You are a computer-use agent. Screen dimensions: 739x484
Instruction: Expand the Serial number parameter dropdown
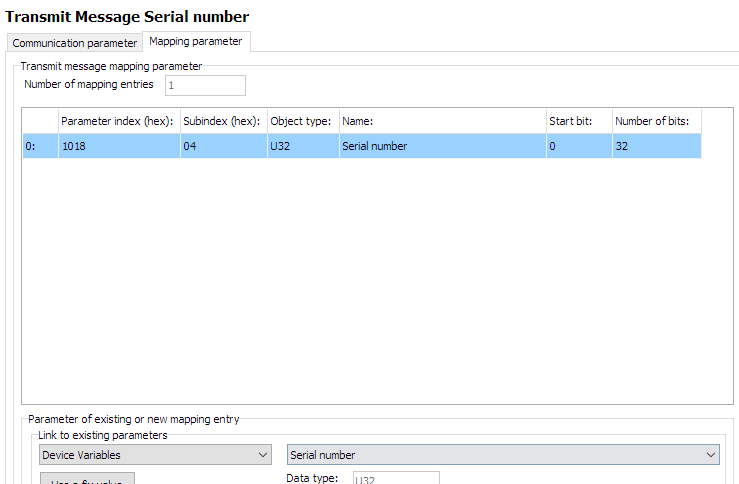[x=503, y=455]
